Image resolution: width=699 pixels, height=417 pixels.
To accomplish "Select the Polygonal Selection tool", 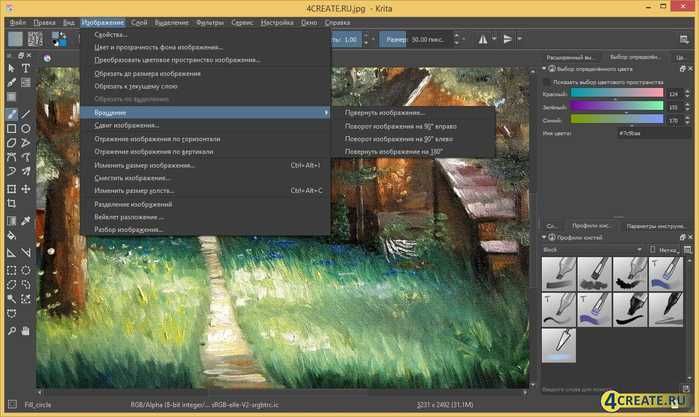I will tap(12, 285).
